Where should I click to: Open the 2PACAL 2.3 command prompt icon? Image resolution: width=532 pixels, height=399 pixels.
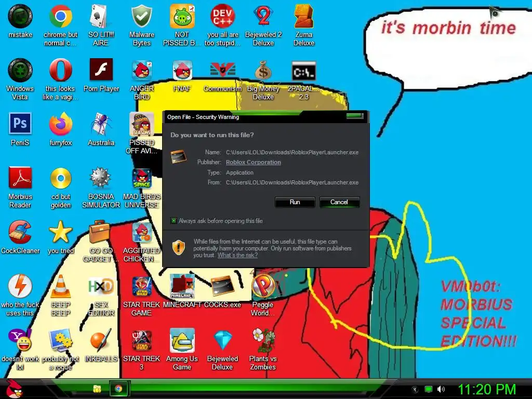tap(303, 71)
